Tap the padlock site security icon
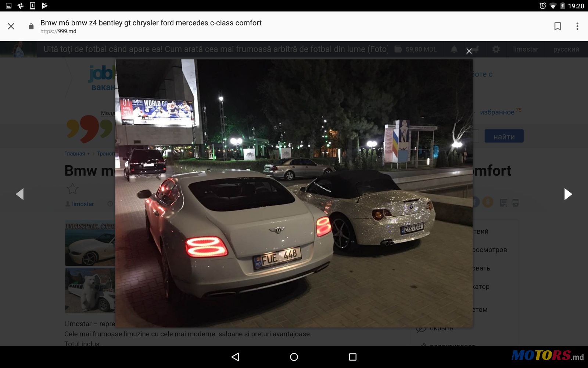The height and width of the screenshot is (368, 588). (31, 26)
